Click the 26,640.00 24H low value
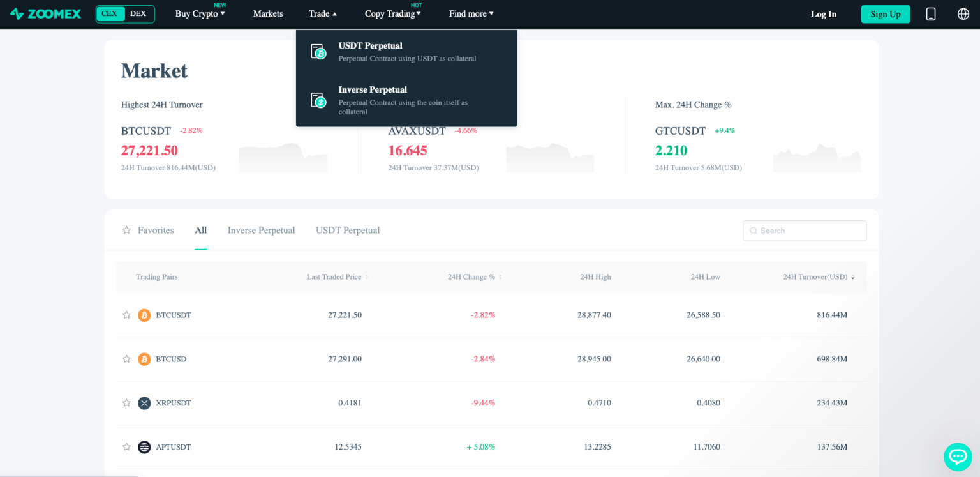The height and width of the screenshot is (477, 980). click(x=704, y=359)
